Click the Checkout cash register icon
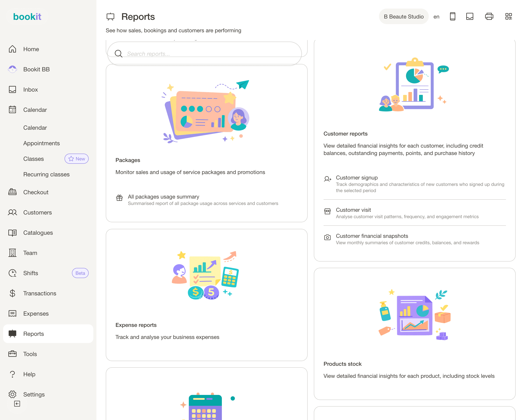Screen dimensions: 525x420 pyautogui.click(x=12, y=192)
